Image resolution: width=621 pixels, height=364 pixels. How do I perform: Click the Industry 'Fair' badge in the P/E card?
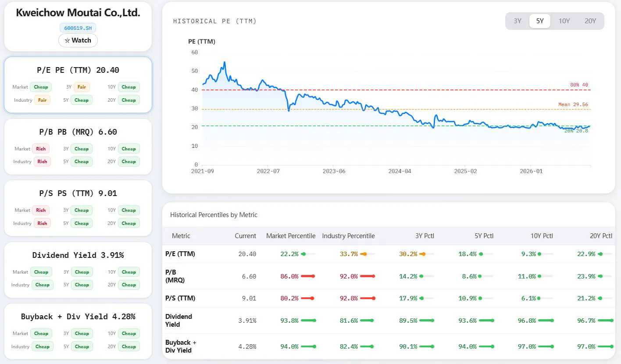coord(42,100)
